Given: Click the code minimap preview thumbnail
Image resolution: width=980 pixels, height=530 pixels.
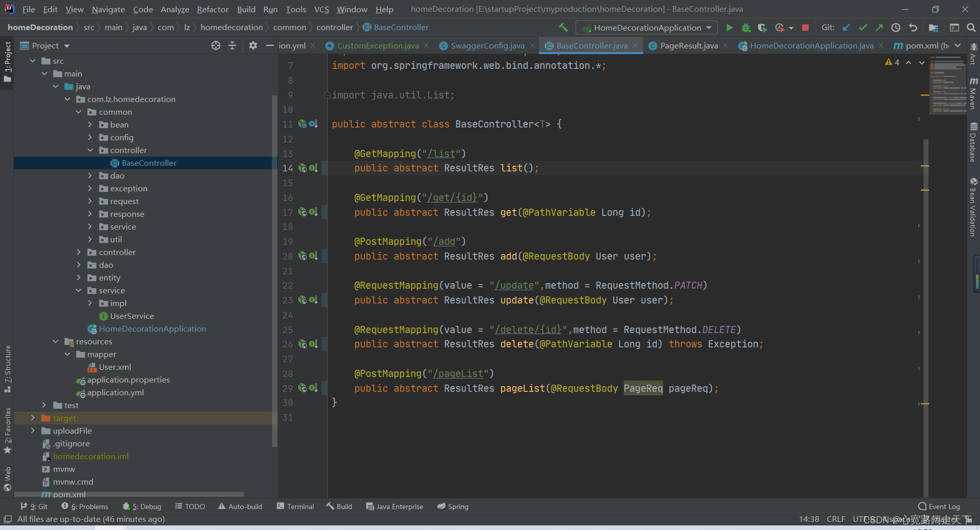Looking at the screenshot, I should click(x=948, y=85).
